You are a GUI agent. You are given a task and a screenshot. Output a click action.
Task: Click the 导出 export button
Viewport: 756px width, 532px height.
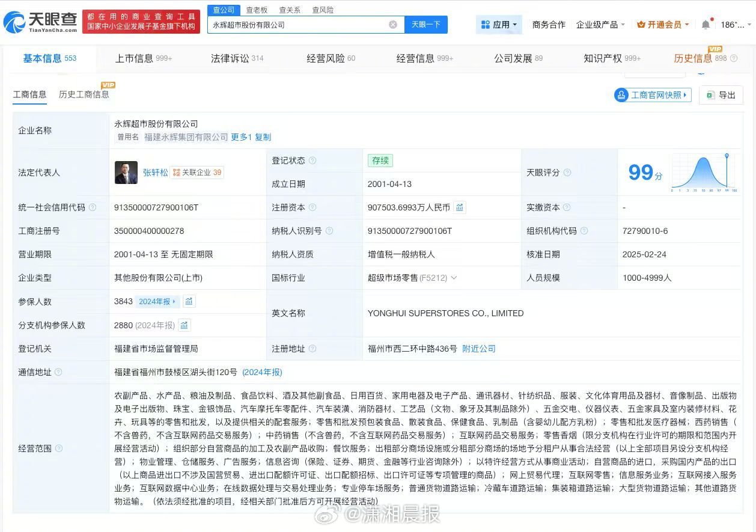721,95
